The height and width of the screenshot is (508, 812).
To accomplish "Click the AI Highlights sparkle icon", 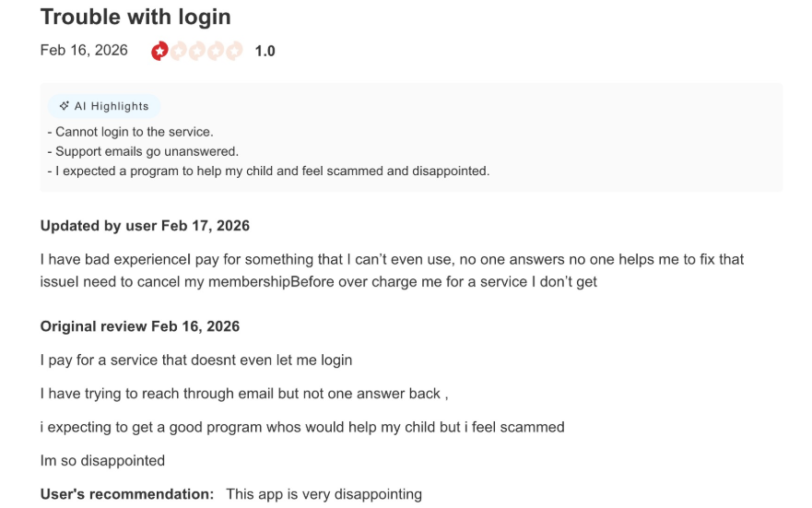I will pyautogui.click(x=65, y=106).
